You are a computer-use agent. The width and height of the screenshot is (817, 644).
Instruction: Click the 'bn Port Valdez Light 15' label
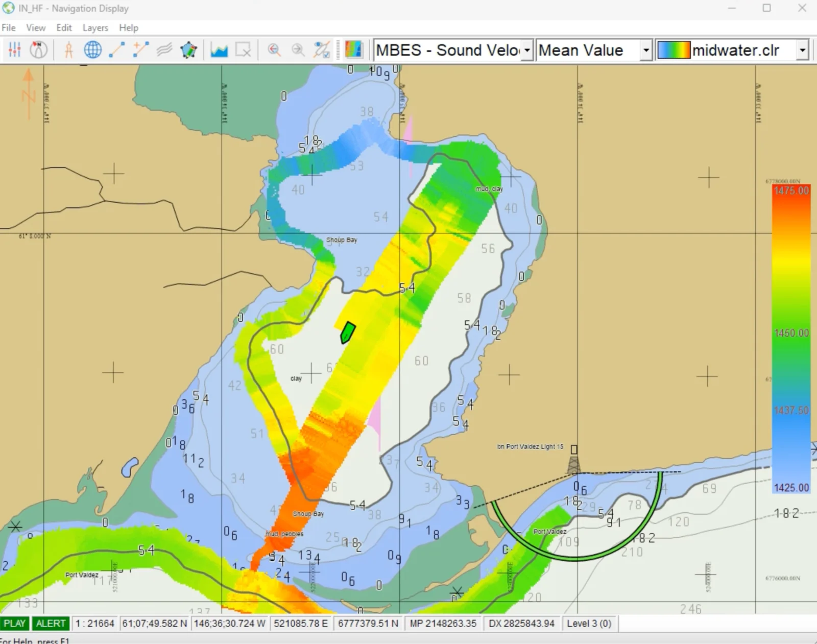[530, 446]
